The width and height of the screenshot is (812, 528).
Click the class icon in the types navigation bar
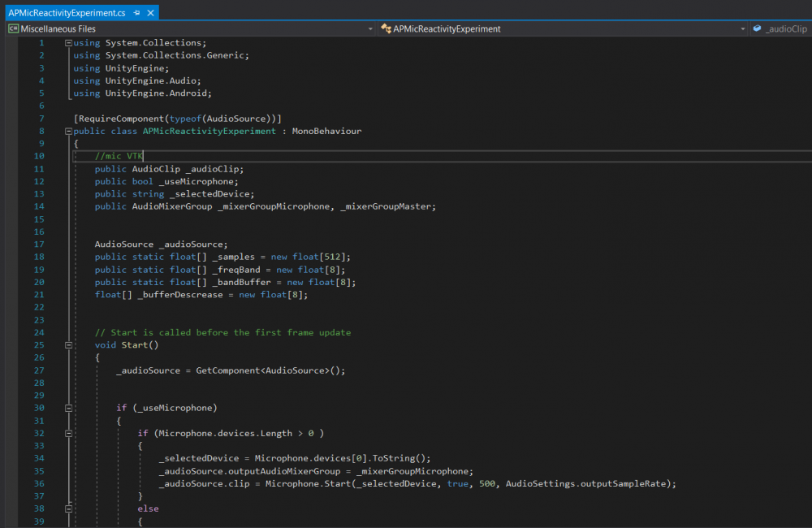[x=386, y=28]
